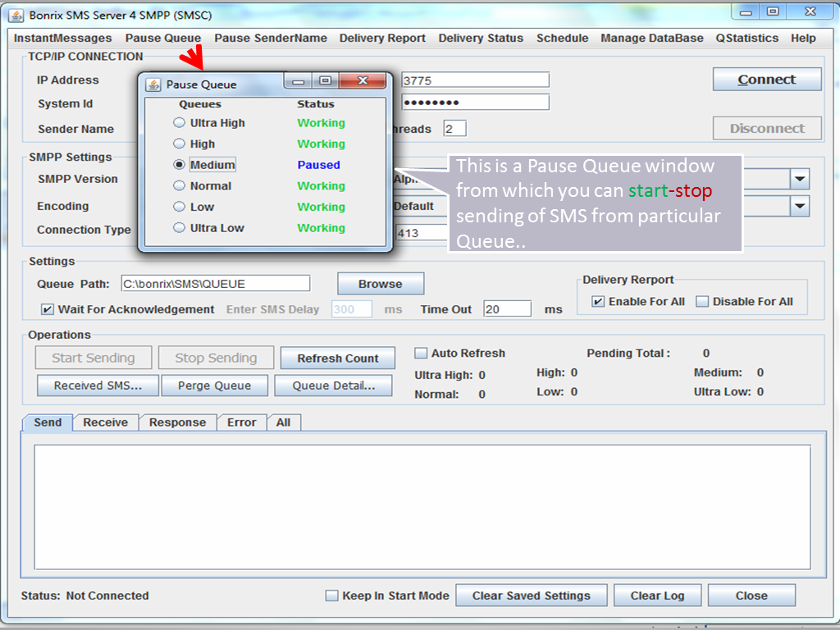Click the Working status of Ultra Low queue
This screenshot has width=840, height=630.
322,228
